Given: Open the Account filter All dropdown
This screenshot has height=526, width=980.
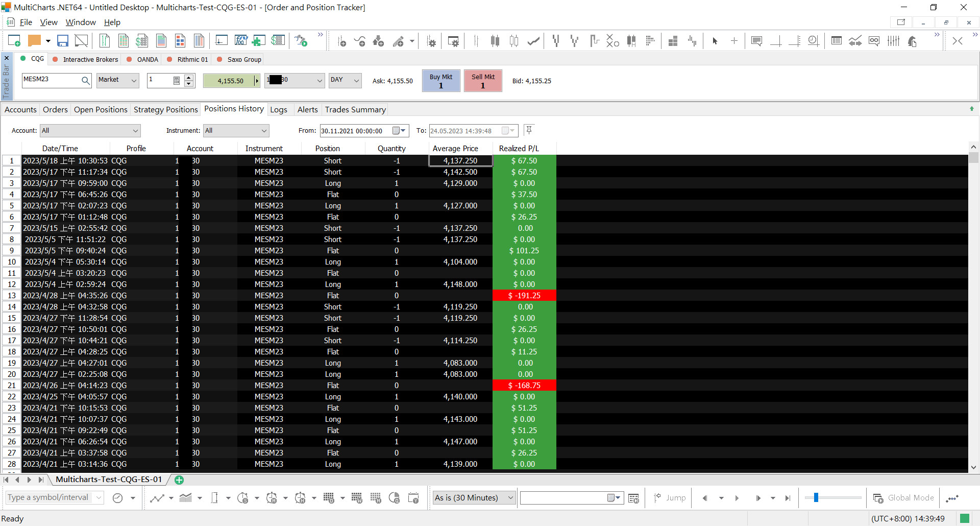Looking at the screenshot, I should tap(90, 130).
